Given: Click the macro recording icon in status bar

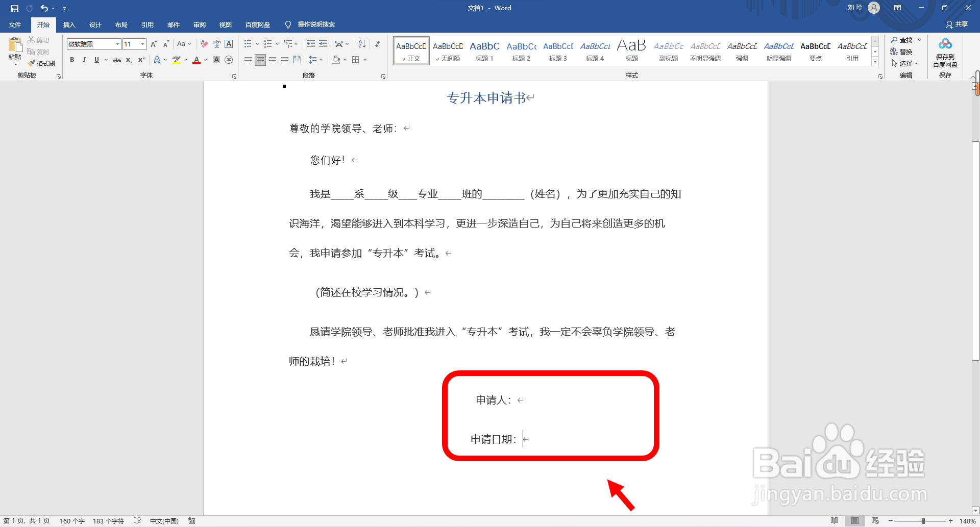Looking at the screenshot, I should pos(192,521).
